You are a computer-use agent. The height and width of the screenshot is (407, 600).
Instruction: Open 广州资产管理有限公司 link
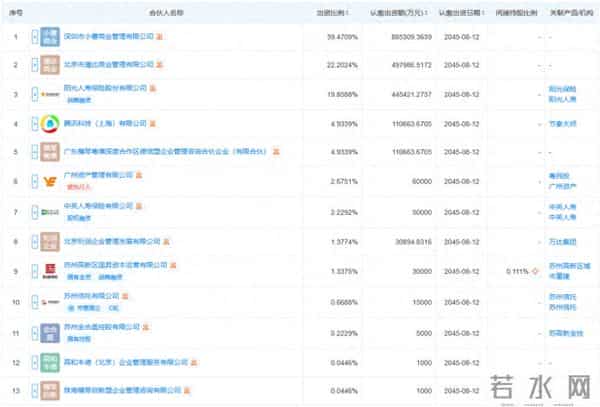98,175
